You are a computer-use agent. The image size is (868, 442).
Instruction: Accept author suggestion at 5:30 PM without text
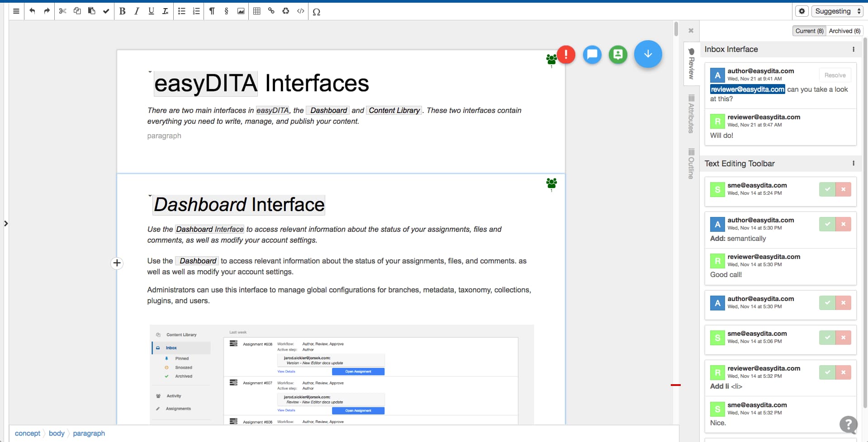[827, 303]
